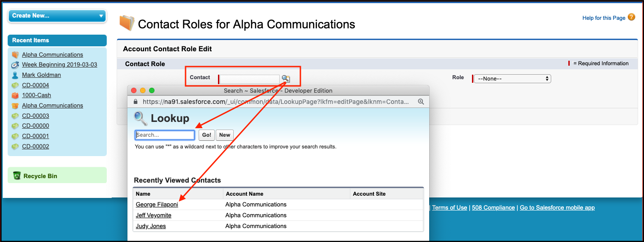Click the person icon beside Mark Goldman
Image resolution: width=644 pixels, height=242 pixels.
pyautogui.click(x=15, y=75)
